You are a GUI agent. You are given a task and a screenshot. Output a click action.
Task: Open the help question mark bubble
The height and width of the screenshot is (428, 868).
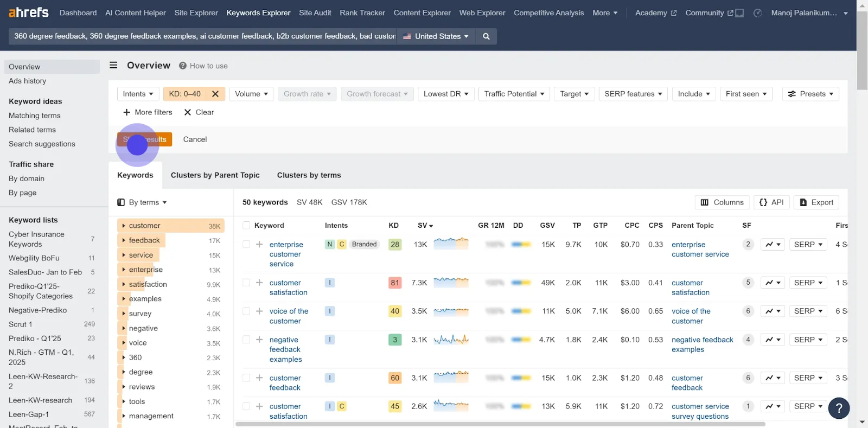coord(839,408)
